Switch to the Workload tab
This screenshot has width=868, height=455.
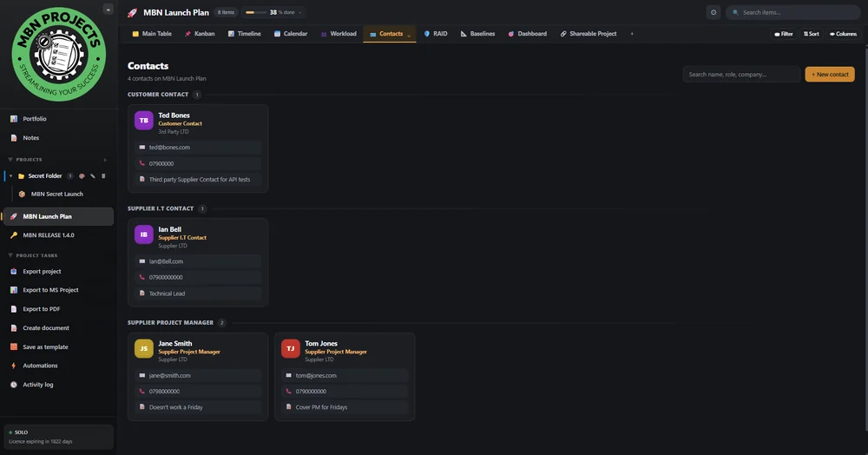pyautogui.click(x=339, y=34)
